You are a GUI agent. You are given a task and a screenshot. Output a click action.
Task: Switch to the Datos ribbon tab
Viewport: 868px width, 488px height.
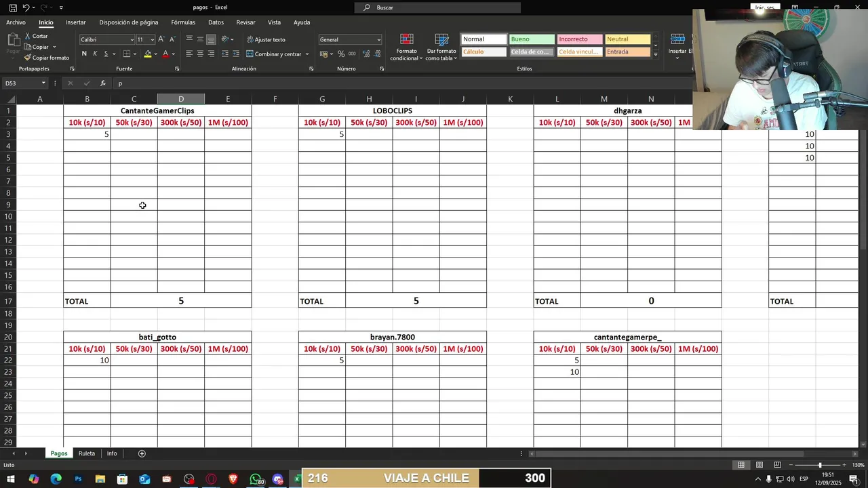point(216,22)
